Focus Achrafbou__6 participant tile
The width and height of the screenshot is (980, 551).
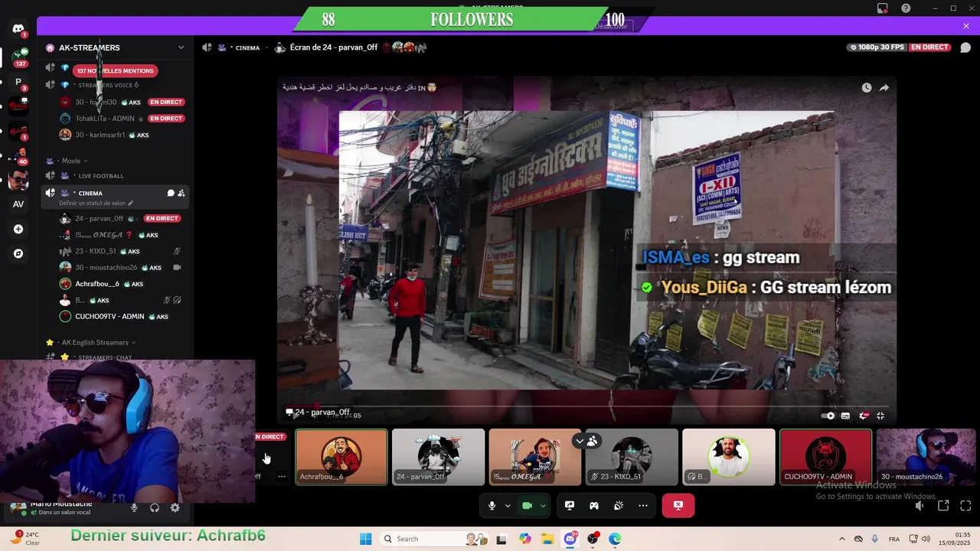341,457
